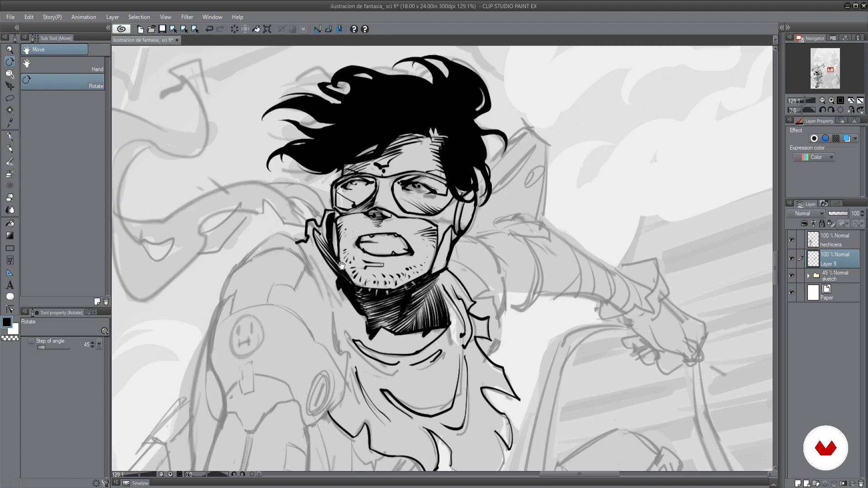Image resolution: width=868 pixels, height=488 pixels.
Task: Click Scale/Rotate transform icon in command bar
Action: click(x=267, y=29)
